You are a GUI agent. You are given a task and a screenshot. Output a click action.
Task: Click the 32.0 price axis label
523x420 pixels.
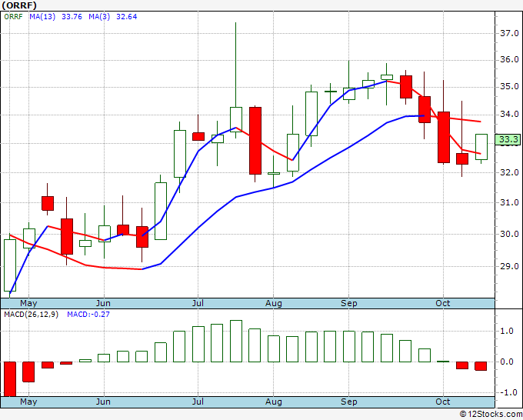509,172
